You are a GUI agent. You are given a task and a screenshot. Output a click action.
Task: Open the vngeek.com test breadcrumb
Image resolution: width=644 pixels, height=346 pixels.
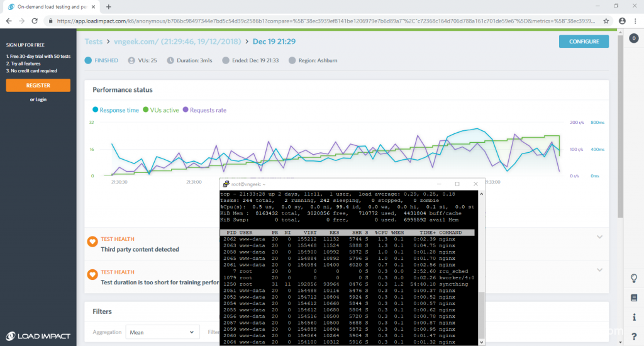click(x=177, y=42)
